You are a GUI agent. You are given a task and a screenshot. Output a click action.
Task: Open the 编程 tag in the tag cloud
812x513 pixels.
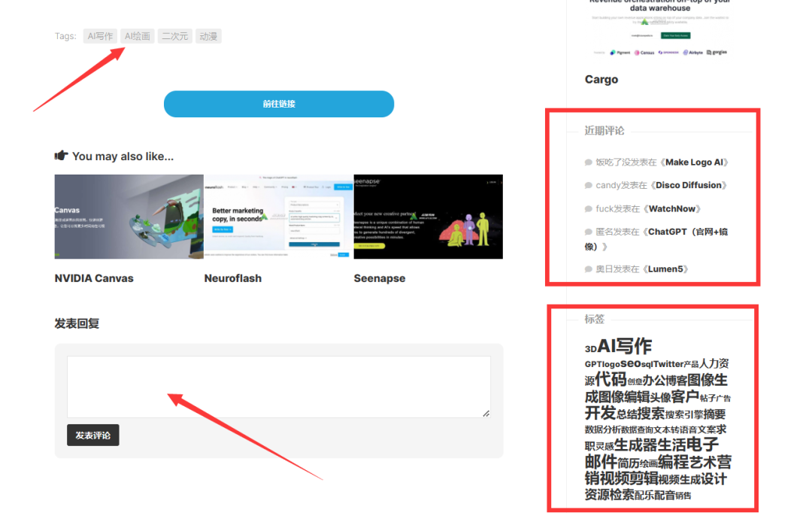click(x=673, y=462)
